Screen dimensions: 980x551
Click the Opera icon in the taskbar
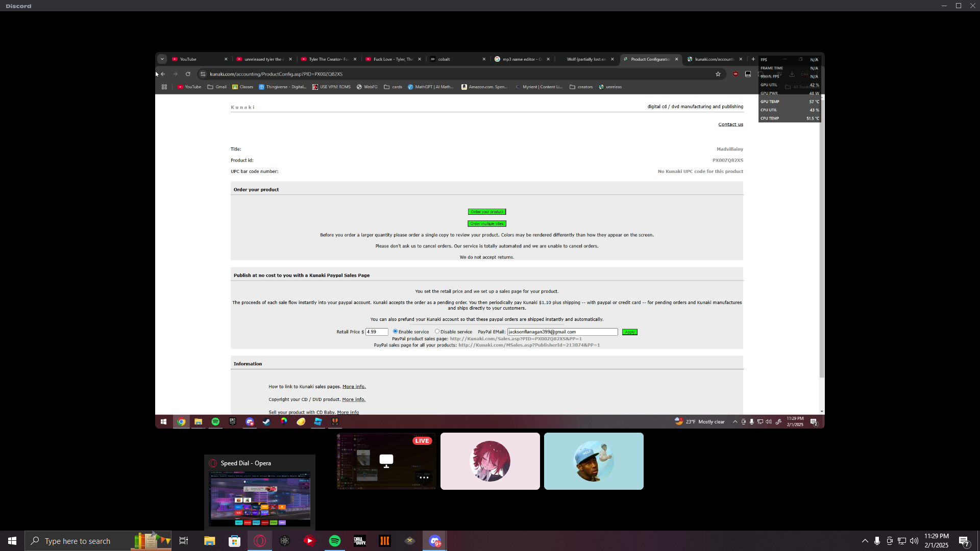(x=260, y=541)
